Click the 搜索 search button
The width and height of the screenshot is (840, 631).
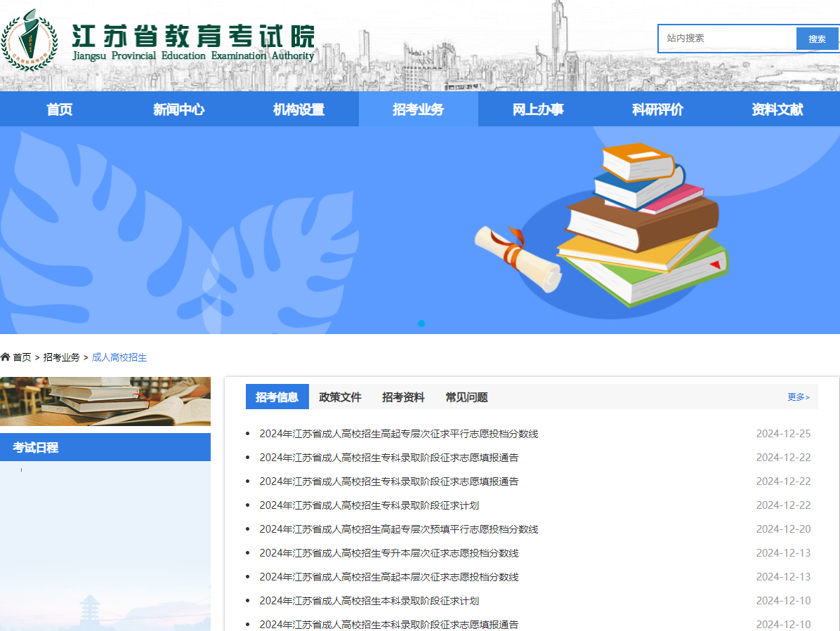(817, 39)
